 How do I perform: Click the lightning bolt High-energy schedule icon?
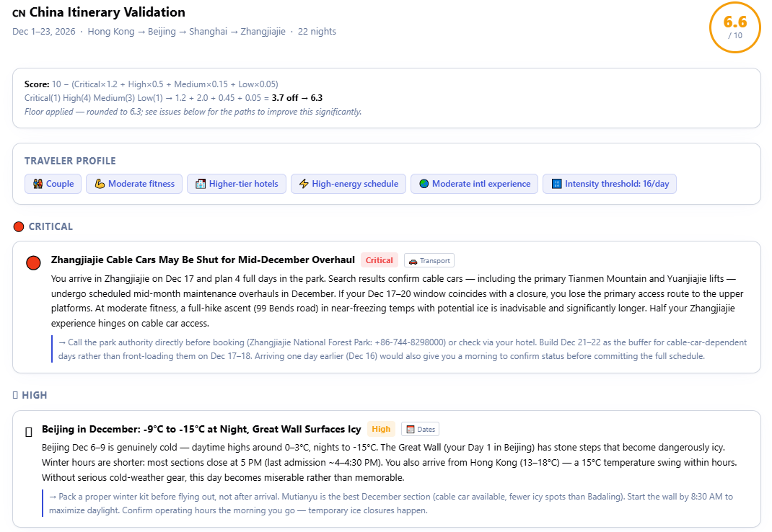[x=304, y=184]
